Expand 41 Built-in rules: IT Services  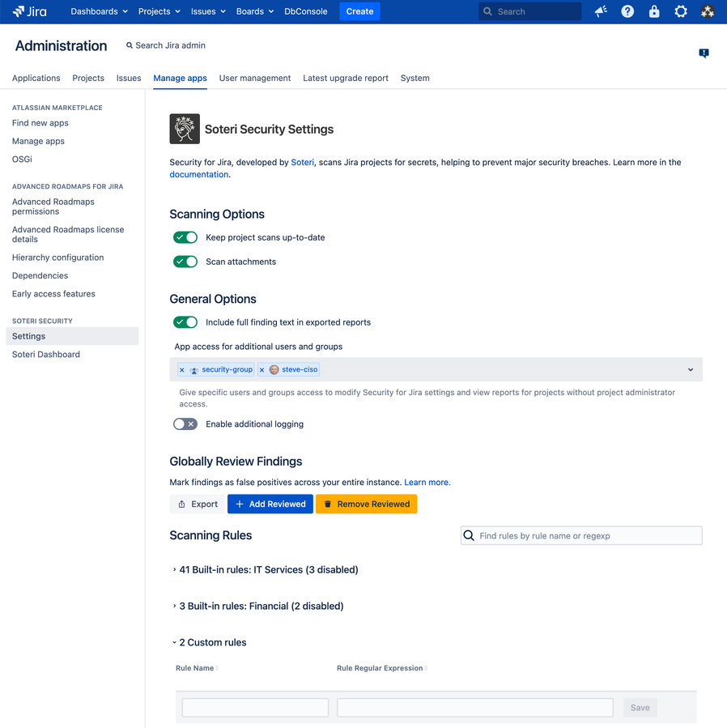point(265,569)
